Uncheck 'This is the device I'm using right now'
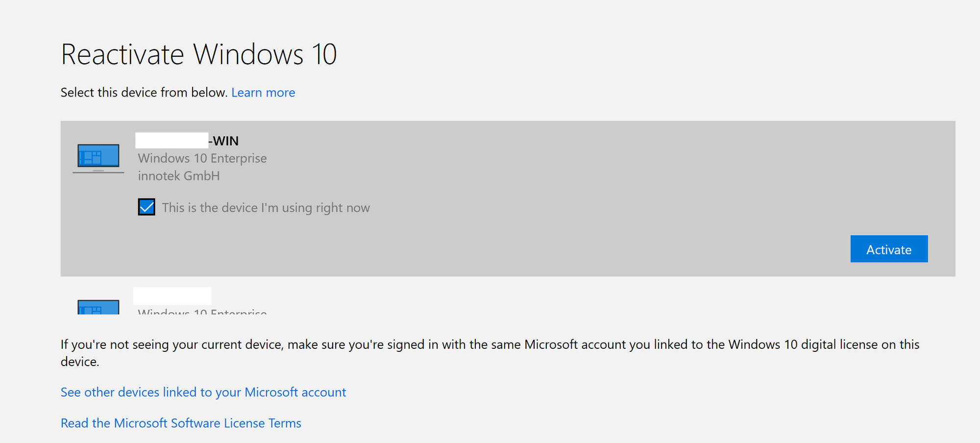Screen dimensions: 980x443 (147, 207)
